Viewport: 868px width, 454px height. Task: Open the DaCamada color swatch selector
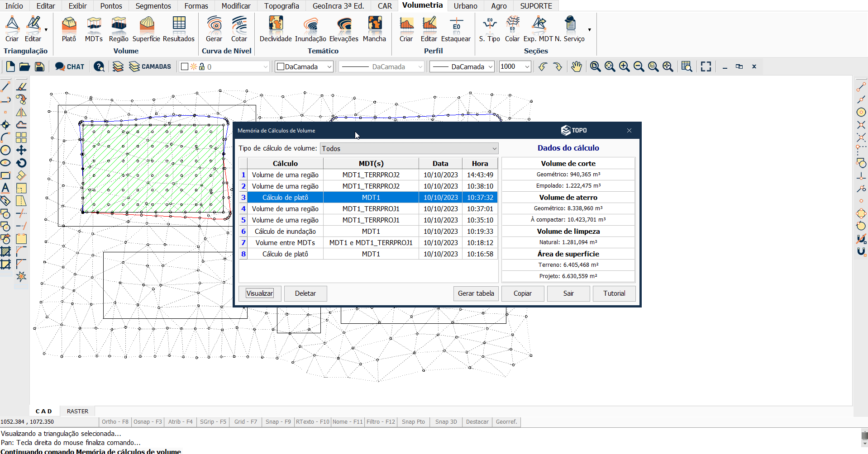pos(304,67)
